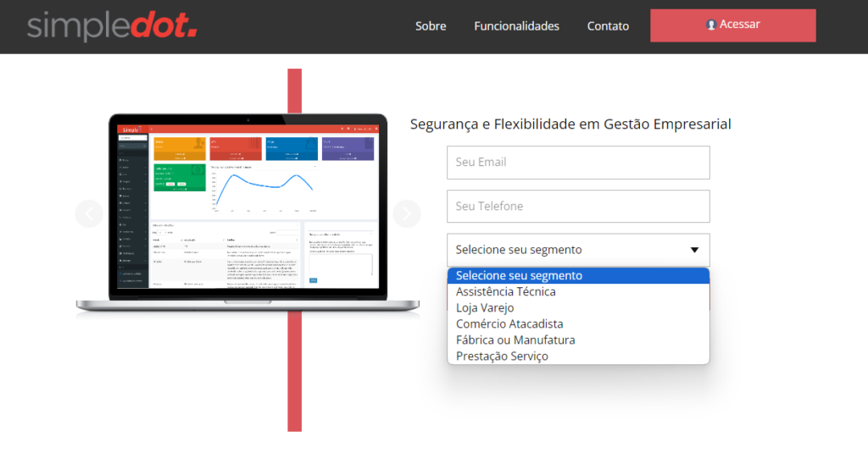The width and height of the screenshot is (868, 459).
Task: Click the closed 'Selecione seu segmento' select box
Action: (x=559, y=250)
